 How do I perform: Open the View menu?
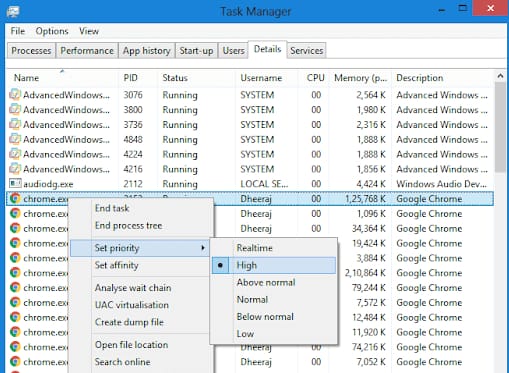click(89, 31)
